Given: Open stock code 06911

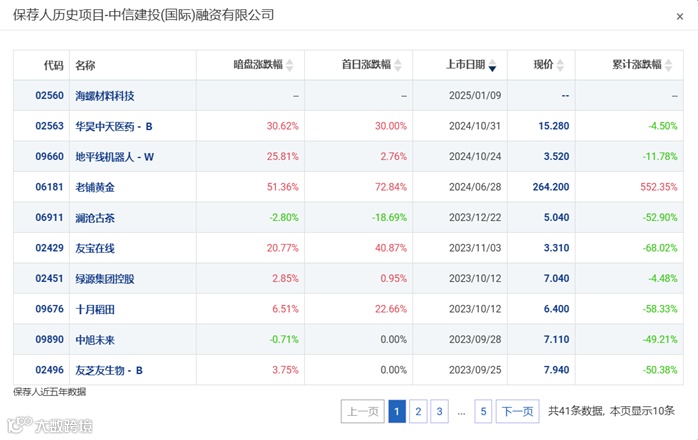Looking at the screenshot, I should point(49,218).
